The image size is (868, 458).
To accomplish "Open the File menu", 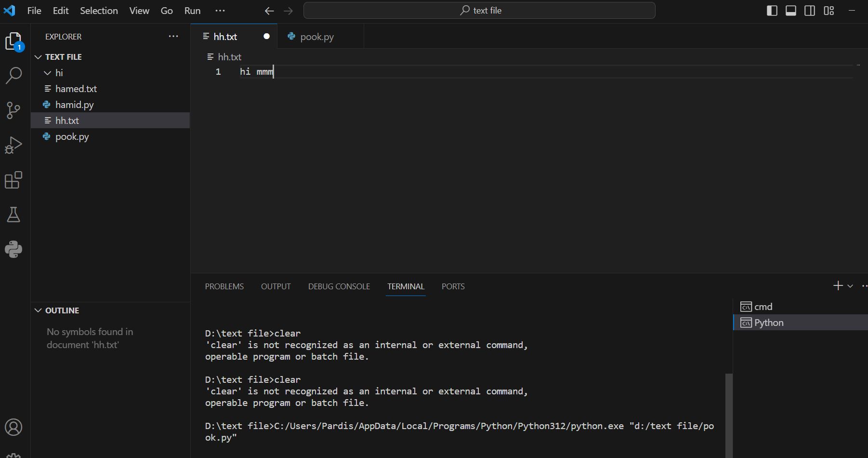I will coord(34,11).
